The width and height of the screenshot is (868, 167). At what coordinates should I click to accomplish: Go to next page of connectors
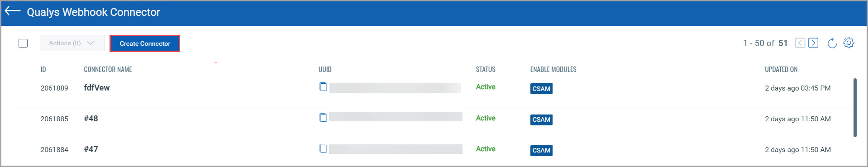coord(813,43)
